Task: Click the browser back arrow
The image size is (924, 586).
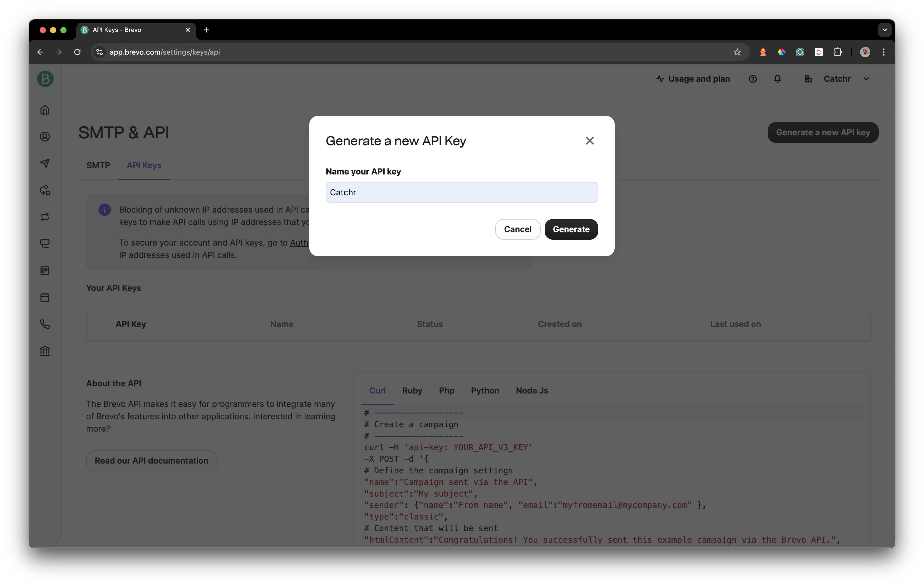Action: click(x=40, y=52)
